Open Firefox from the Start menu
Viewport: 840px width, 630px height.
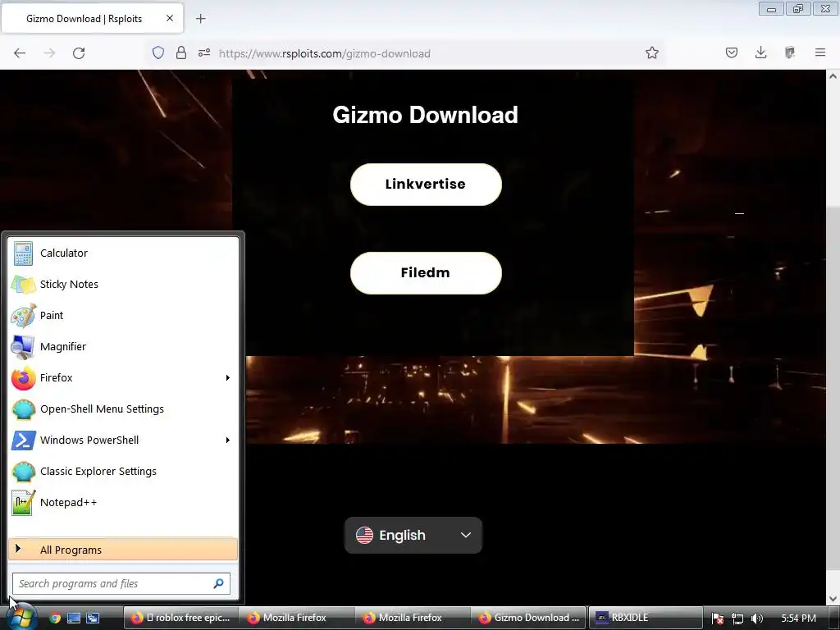point(123,377)
